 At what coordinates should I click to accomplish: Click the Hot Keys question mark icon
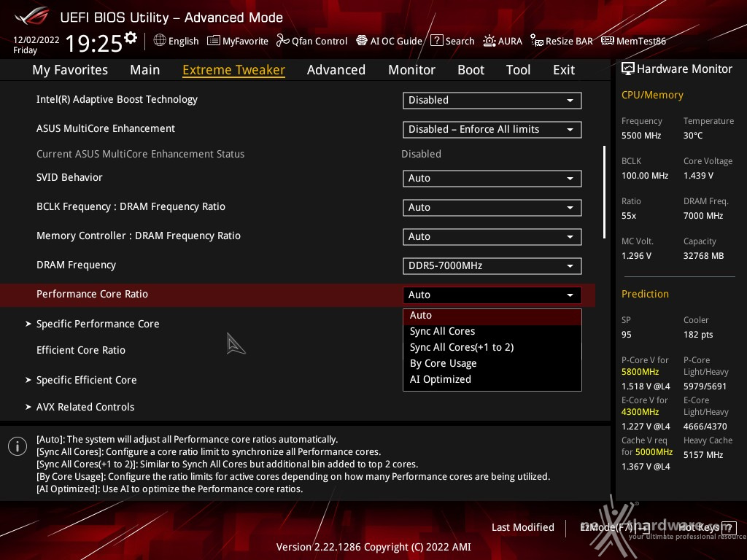729,528
